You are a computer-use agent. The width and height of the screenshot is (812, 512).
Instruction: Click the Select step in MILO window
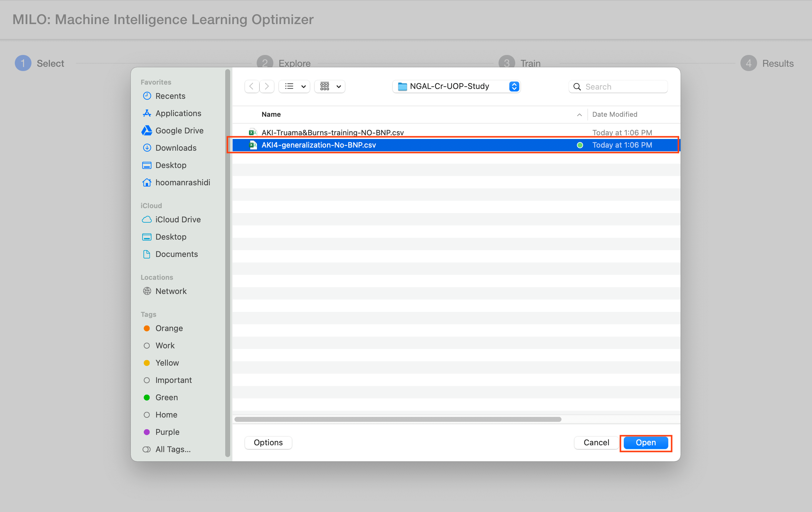tap(40, 63)
